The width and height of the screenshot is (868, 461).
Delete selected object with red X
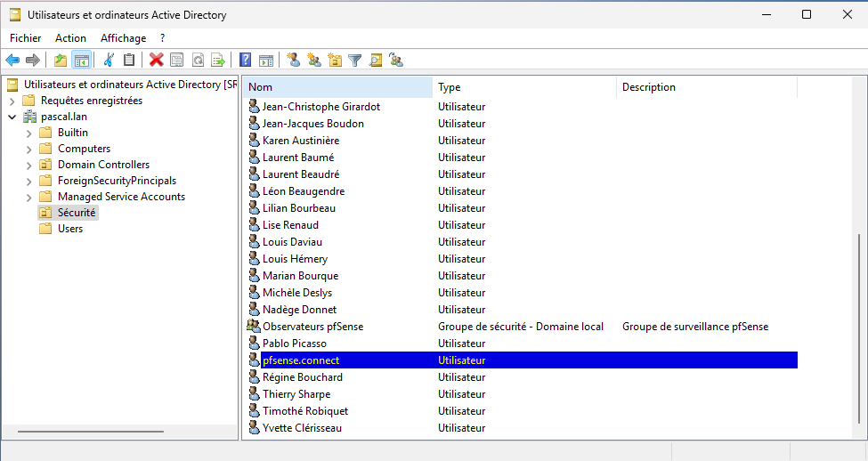pyautogui.click(x=156, y=60)
